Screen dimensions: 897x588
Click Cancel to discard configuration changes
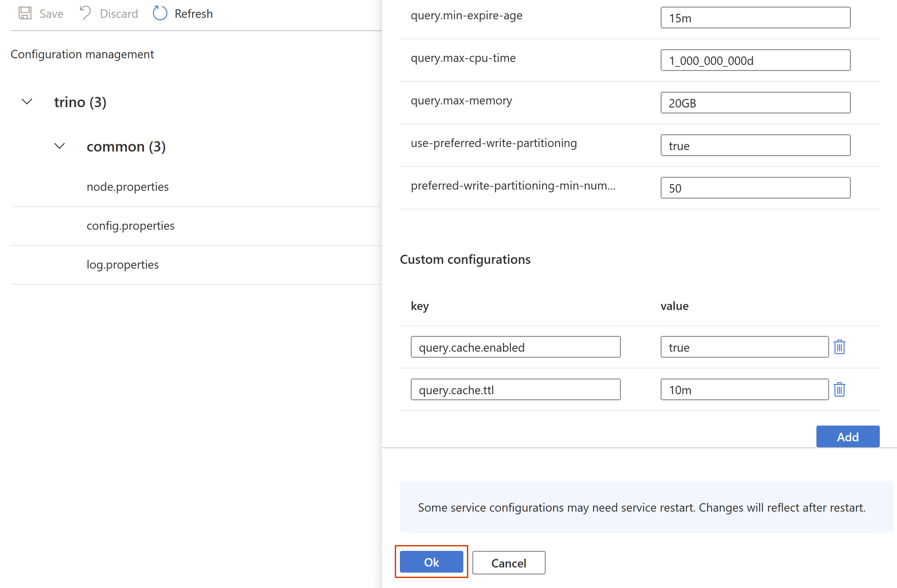[509, 562]
